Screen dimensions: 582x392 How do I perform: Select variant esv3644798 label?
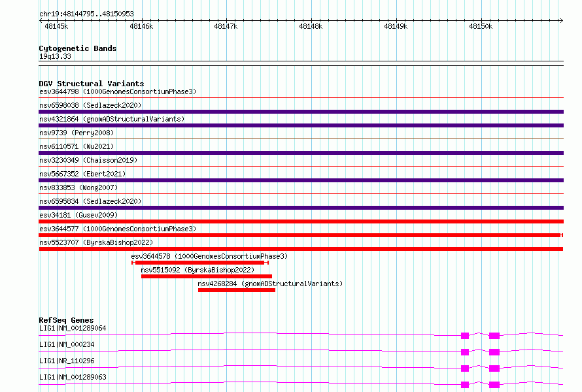[118, 91]
